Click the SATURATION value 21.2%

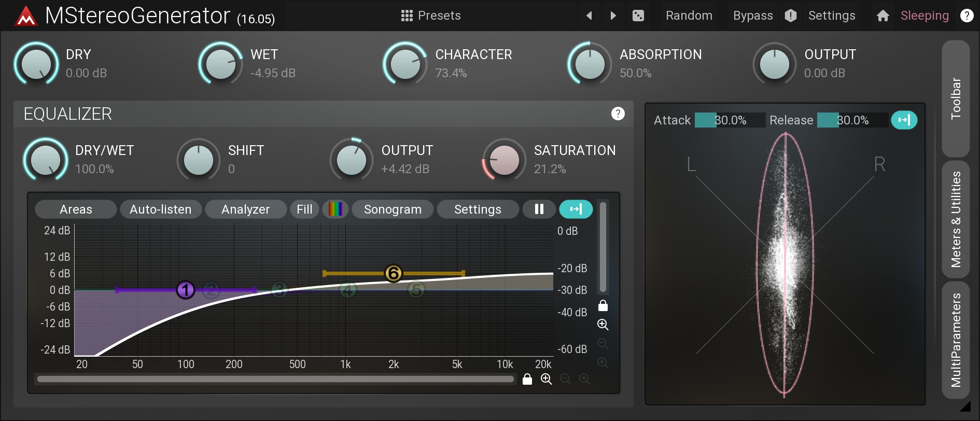pos(550,169)
